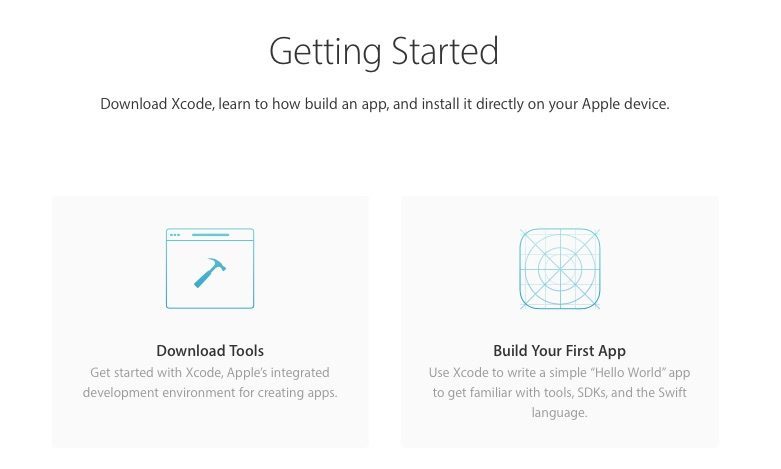Click the hammer icon in Download Tools
Viewport: 781px width, 469px height.
point(210,272)
